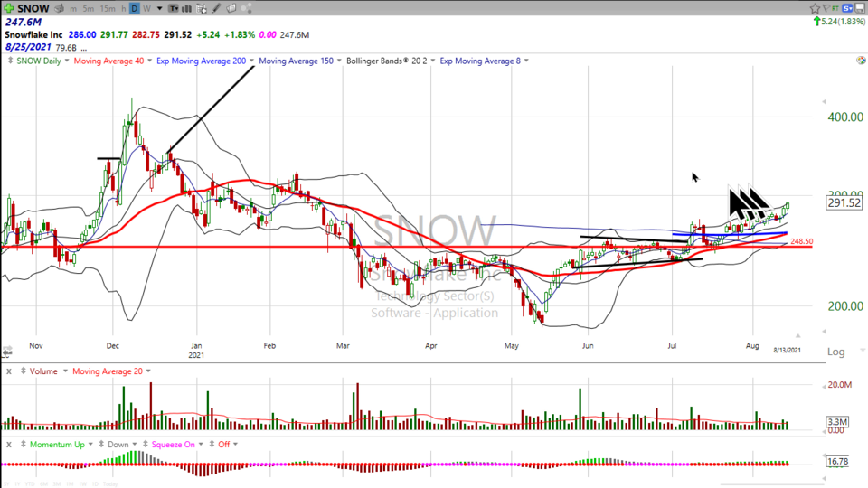
Task: Select the pencil drawing tool
Action: pos(216,8)
